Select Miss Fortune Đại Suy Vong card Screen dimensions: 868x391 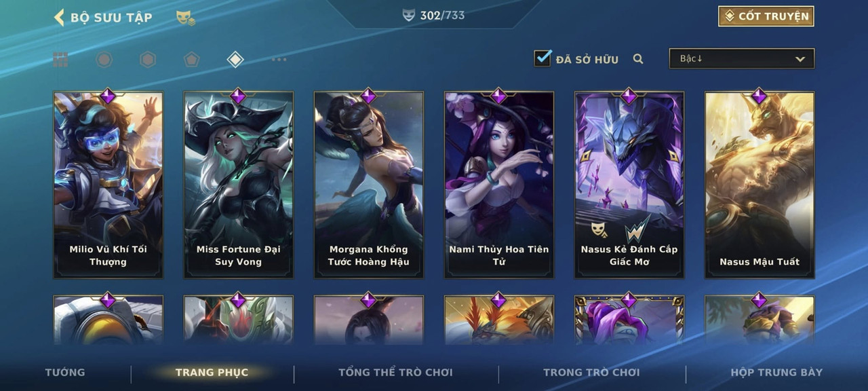[x=239, y=185]
